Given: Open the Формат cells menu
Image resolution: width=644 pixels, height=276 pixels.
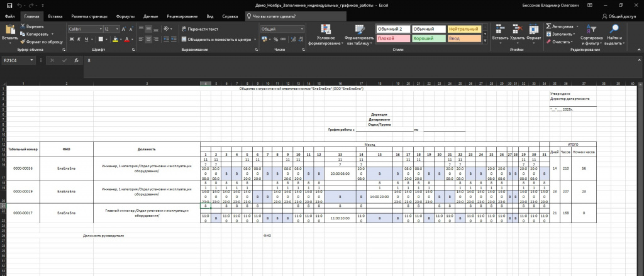Looking at the screenshot, I should pyautogui.click(x=534, y=33).
